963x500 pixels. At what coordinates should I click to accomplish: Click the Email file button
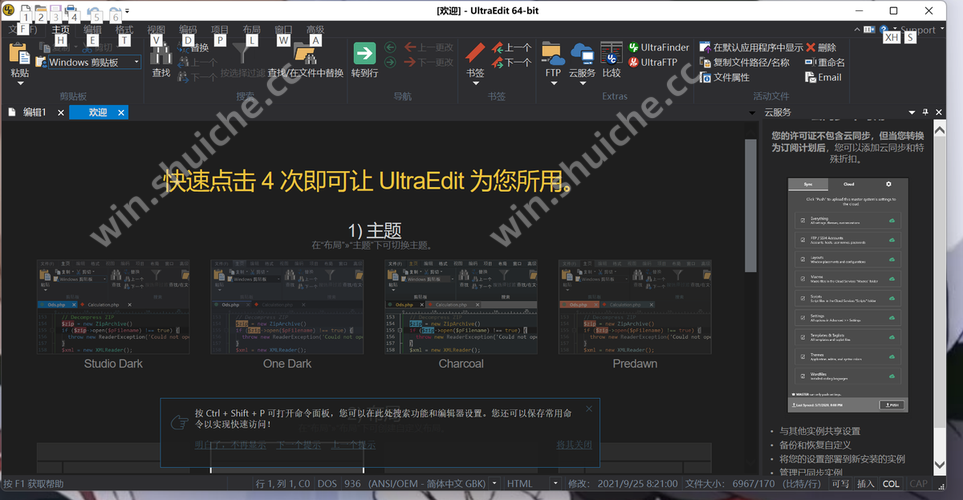coord(823,77)
